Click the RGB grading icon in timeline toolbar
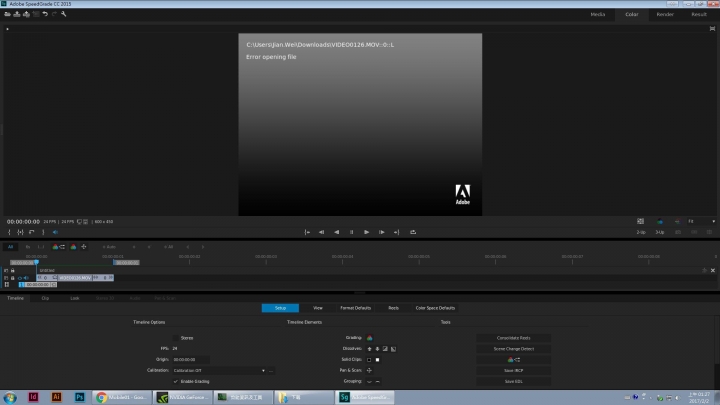The width and height of the screenshot is (720, 405). pyautogui.click(x=73, y=247)
